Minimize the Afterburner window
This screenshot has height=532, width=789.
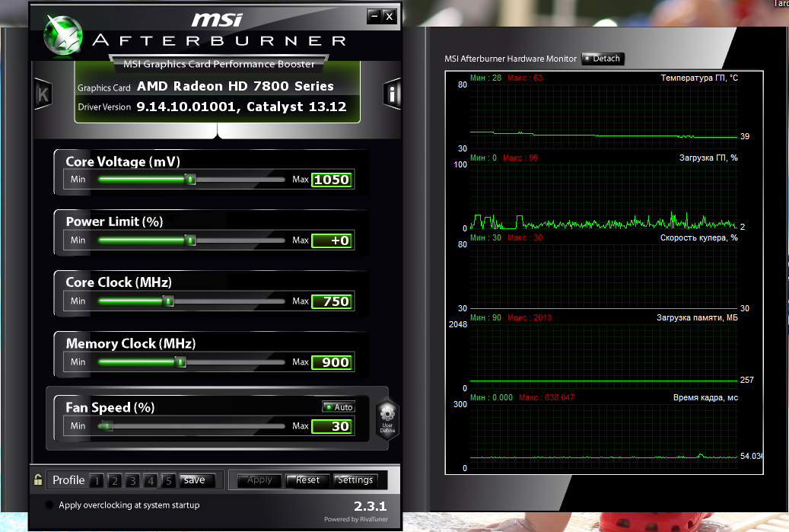[374, 16]
